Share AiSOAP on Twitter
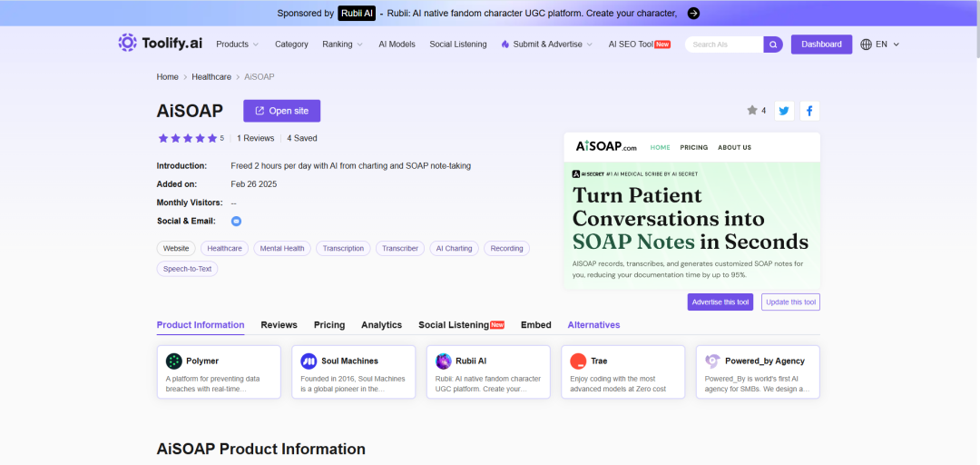The height and width of the screenshot is (465, 980). click(x=784, y=111)
